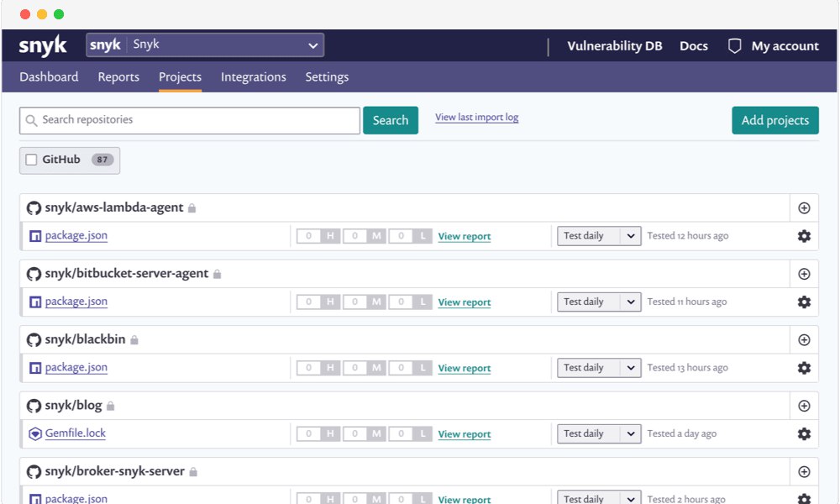Viewport: 840px width, 504px height.
Task: Click the snyk/aws-lambda-agent repository title
Action: tap(114, 207)
